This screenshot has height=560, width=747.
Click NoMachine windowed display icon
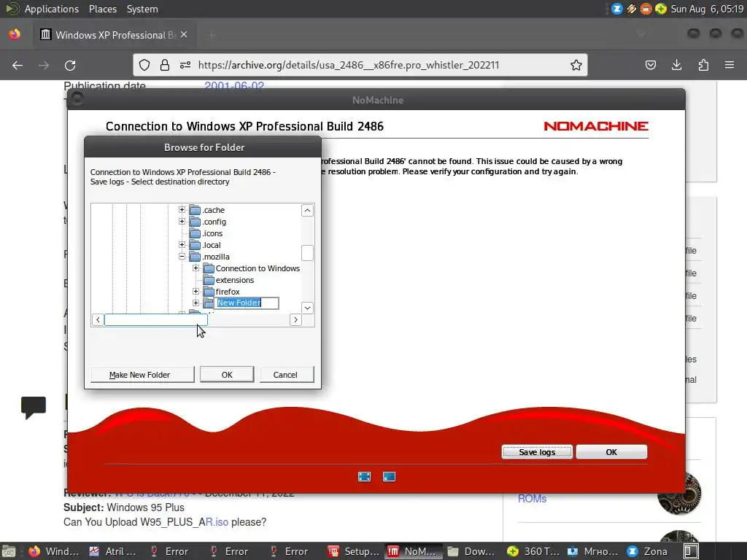click(x=390, y=477)
